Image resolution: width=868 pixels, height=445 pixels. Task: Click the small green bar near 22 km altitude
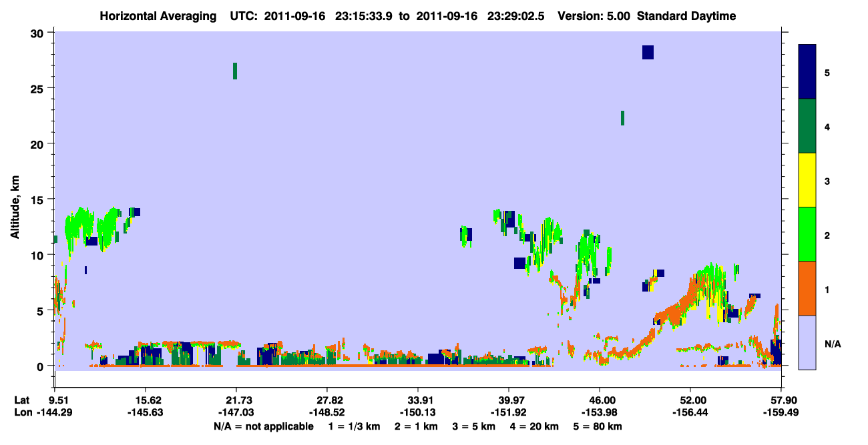tap(622, 118)
